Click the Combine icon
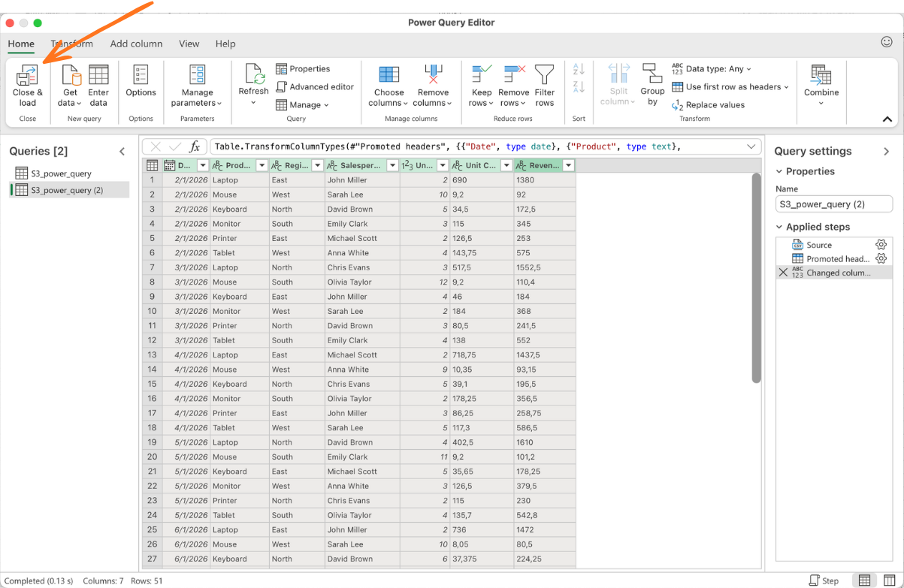904x588 pixels. [821, 75]
